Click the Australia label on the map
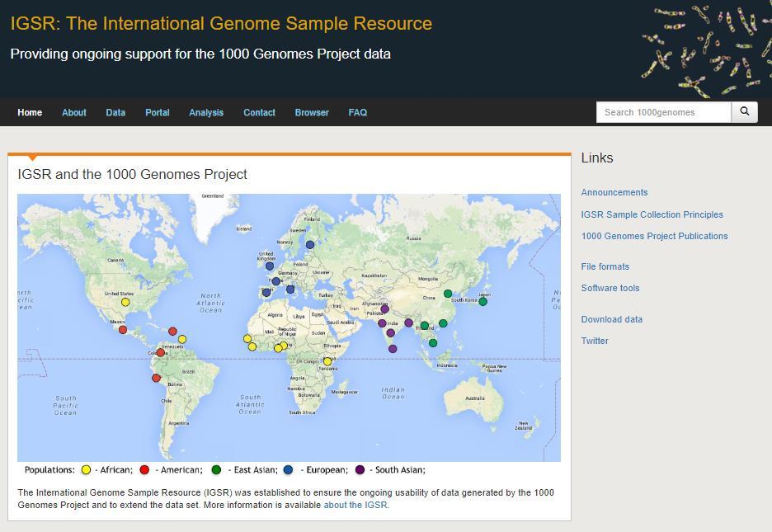This screenshot has height=532, width=772. (x=474, y=398)
